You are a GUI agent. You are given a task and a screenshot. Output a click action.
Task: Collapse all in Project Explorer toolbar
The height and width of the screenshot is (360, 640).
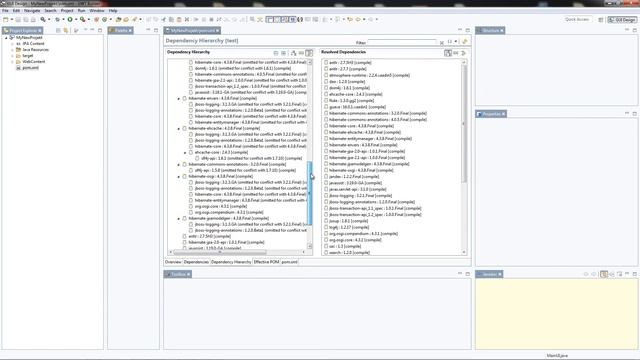[58, 30]
